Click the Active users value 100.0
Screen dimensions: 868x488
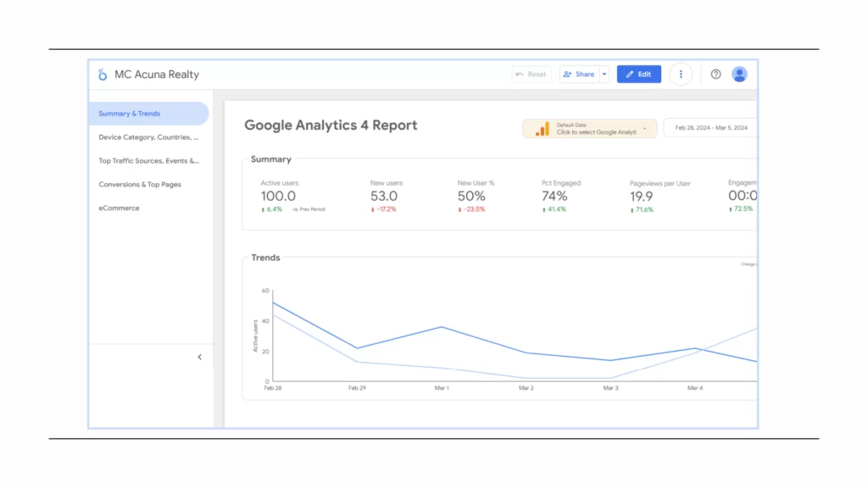click(278, 196)
